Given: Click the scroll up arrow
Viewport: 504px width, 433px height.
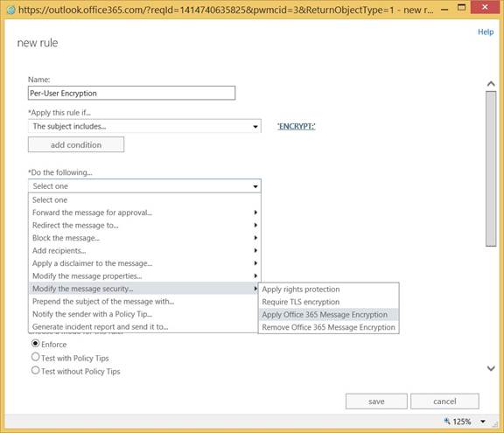Looking at the screenshot, I should click(491, 84).
